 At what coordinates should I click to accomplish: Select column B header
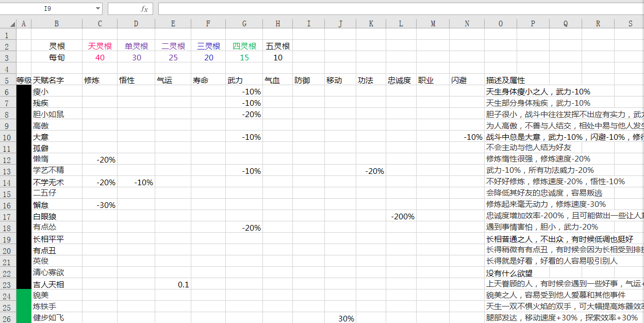[57, 24]
